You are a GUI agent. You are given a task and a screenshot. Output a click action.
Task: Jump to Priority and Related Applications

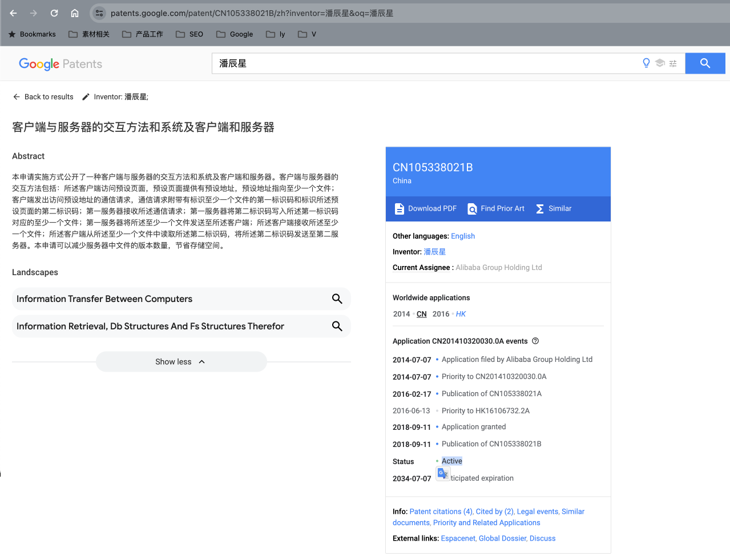(487, 523)
